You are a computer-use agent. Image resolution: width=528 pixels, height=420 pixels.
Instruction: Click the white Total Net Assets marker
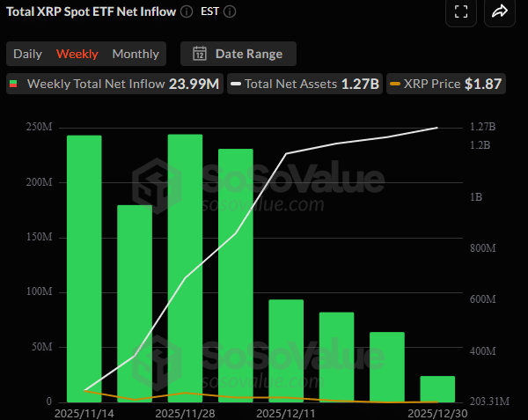click(236, 85)
